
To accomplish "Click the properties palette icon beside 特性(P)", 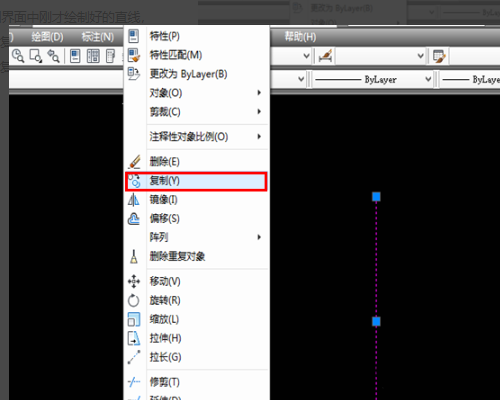I will coord(134,36).
